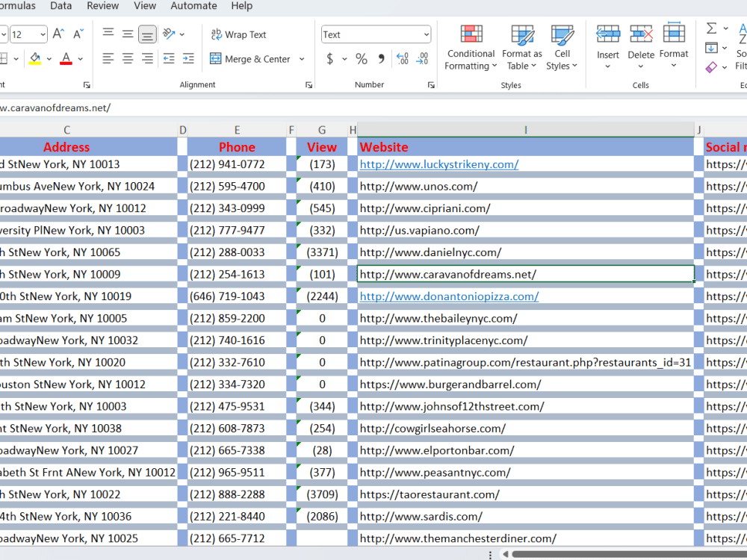Select the Phone header cell
This screenshot has height=560, width=747.
pos(237,147)
